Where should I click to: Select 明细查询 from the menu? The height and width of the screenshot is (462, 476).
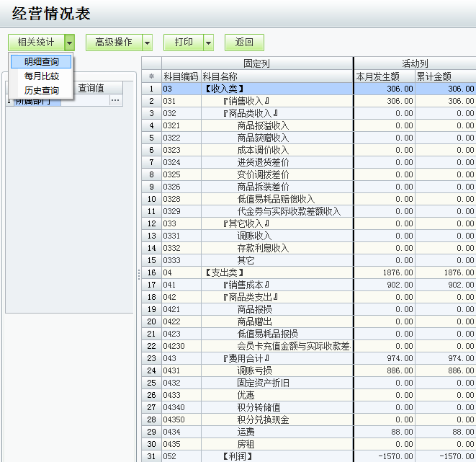pos(41,62)
